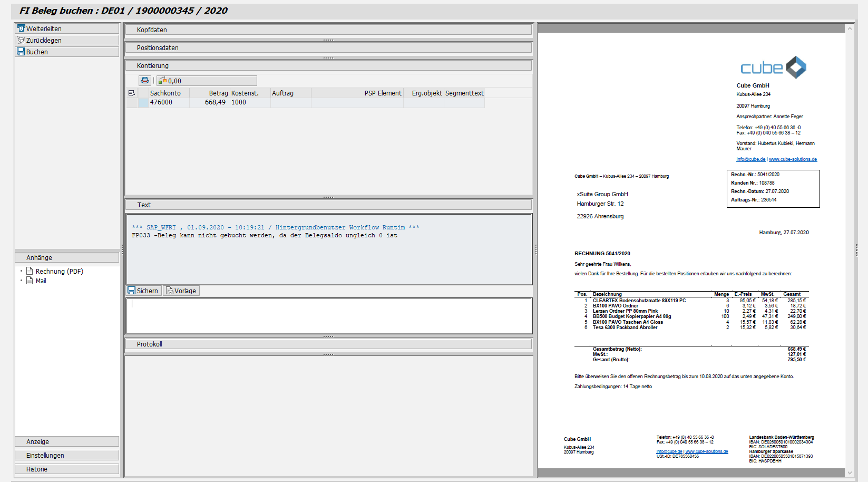The image size is (868, 482).
Task: Open the Protokoll section
Action: [x=328, y=344]
